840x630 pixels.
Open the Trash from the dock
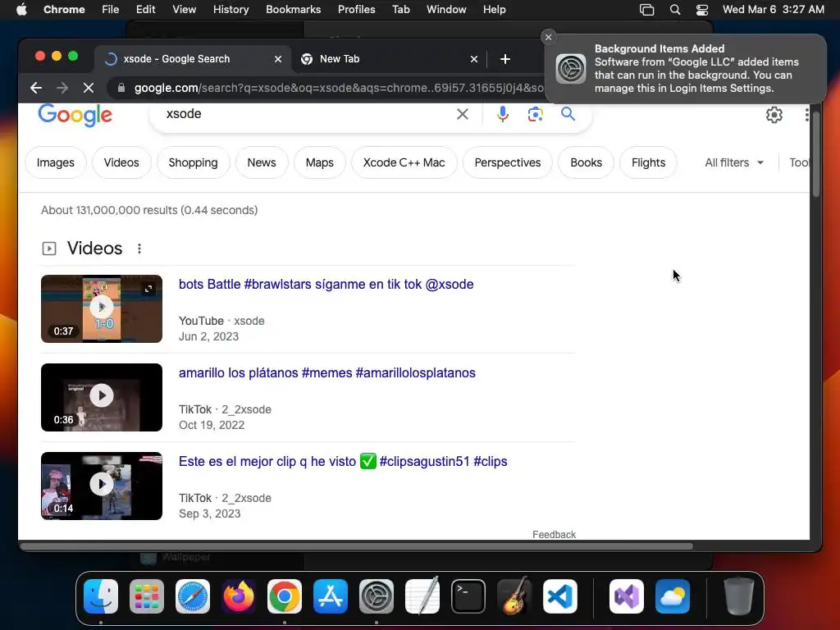coord(739,596)
